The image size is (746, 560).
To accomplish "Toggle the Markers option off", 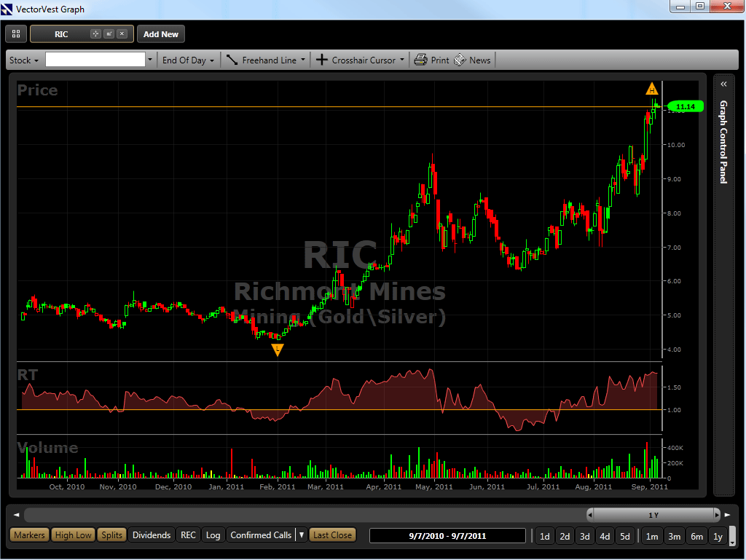I will (29, 535).
